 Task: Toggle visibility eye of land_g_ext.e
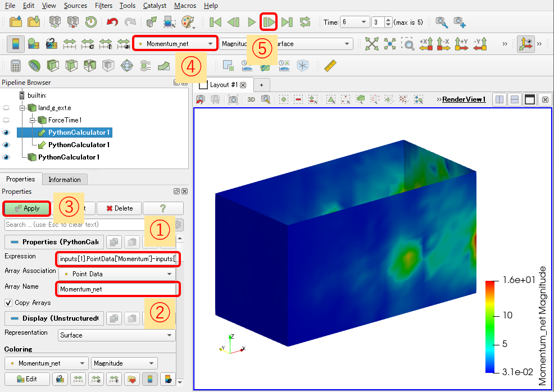(6, 108)
